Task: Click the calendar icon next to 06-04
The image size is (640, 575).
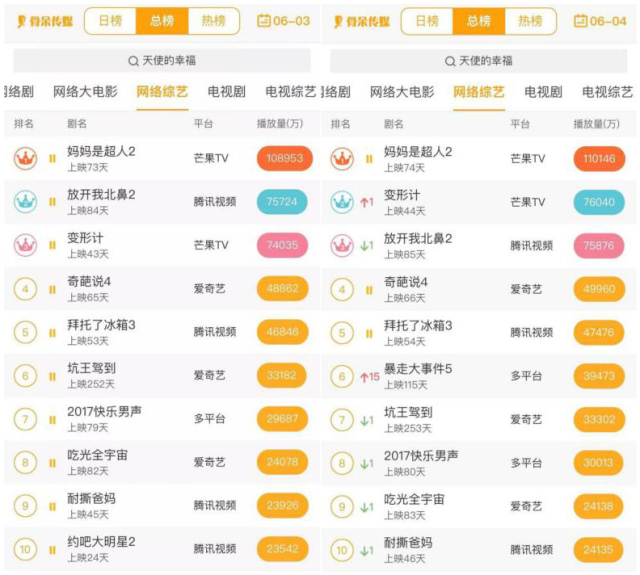Action: point(581,21)
